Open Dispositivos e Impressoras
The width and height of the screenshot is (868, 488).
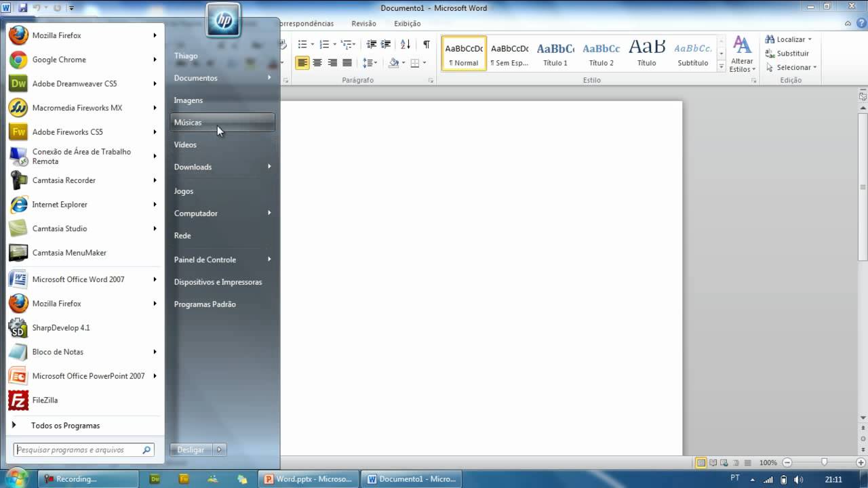click(x=222, y=282)
